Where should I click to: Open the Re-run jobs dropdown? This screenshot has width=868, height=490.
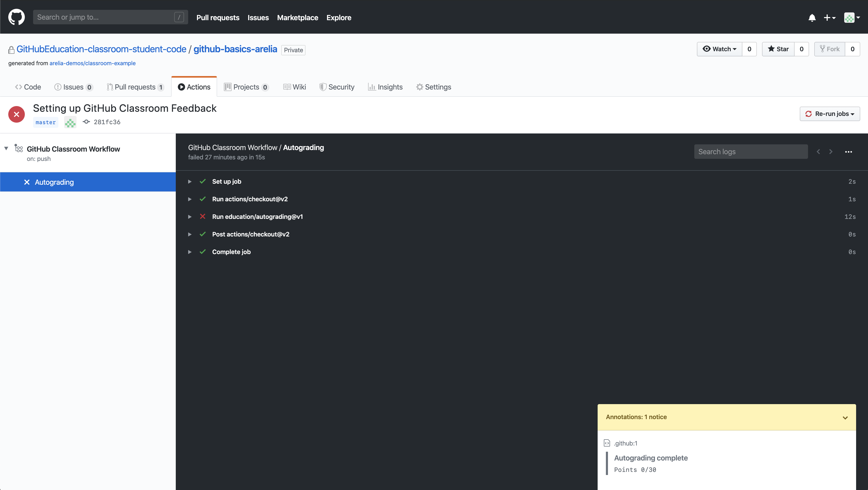coord(829,114)
